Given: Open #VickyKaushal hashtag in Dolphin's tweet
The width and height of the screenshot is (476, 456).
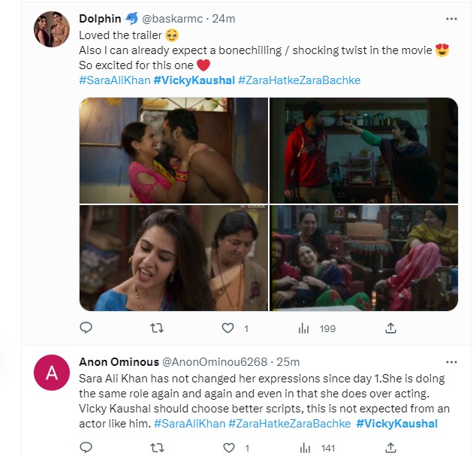Looking at the screenshot, I should [194, 80].
